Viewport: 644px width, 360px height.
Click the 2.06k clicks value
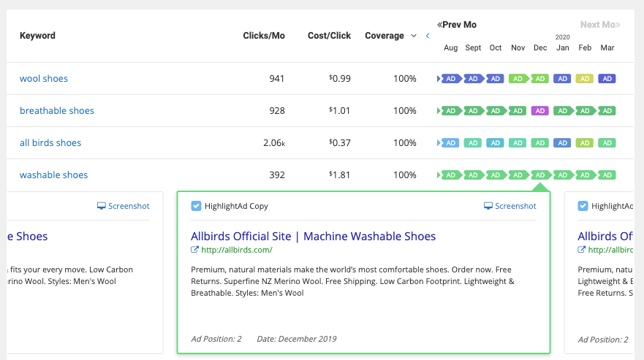274,142
